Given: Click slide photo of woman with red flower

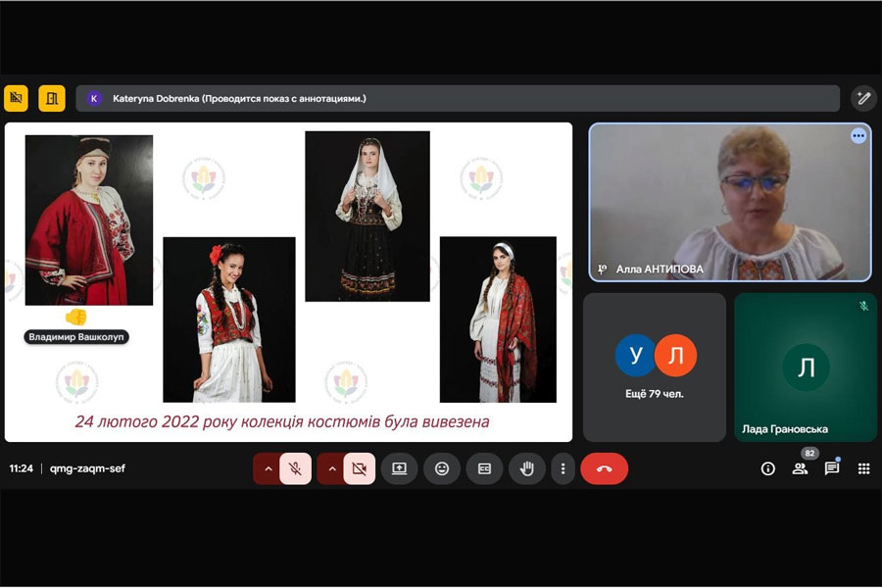Looking at the screenshot, I should pos(229,319).
